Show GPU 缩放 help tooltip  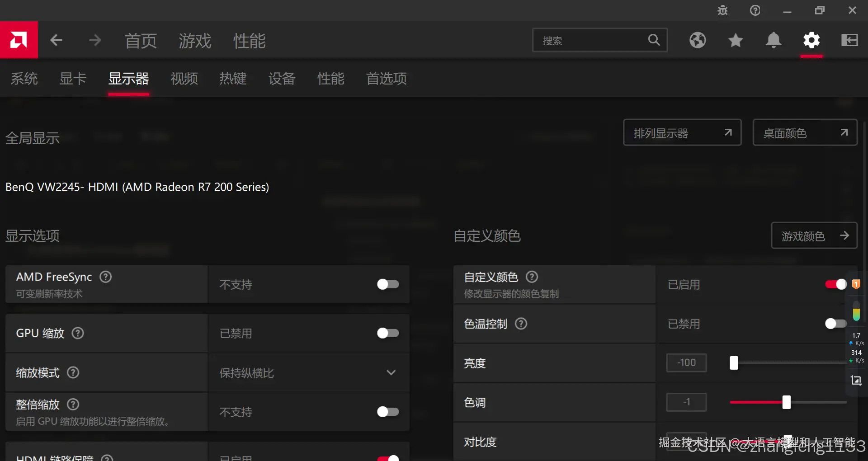78,333
